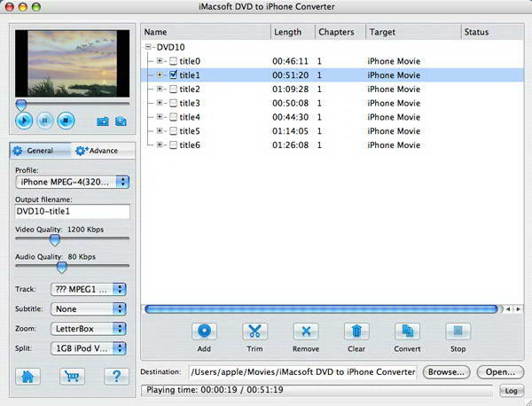Screen dimensions: 532x406
Task: Switch to the Advance tab
Action: (103, 151)
